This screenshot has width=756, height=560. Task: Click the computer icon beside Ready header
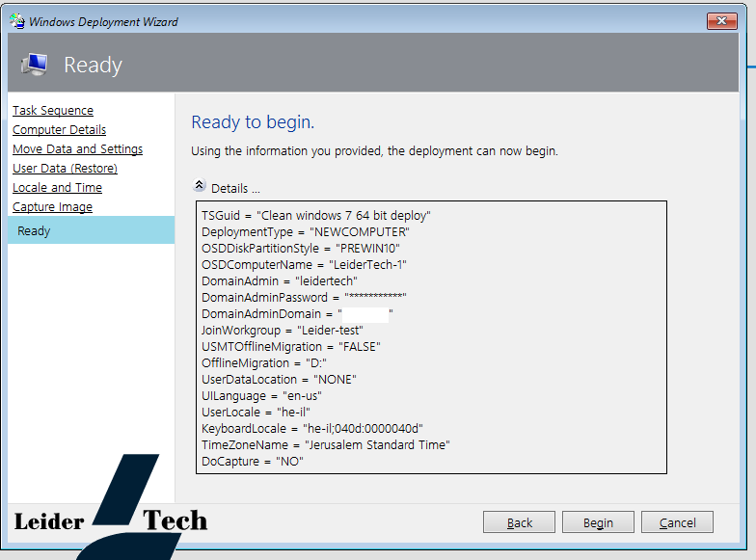(x=35, y=64)
